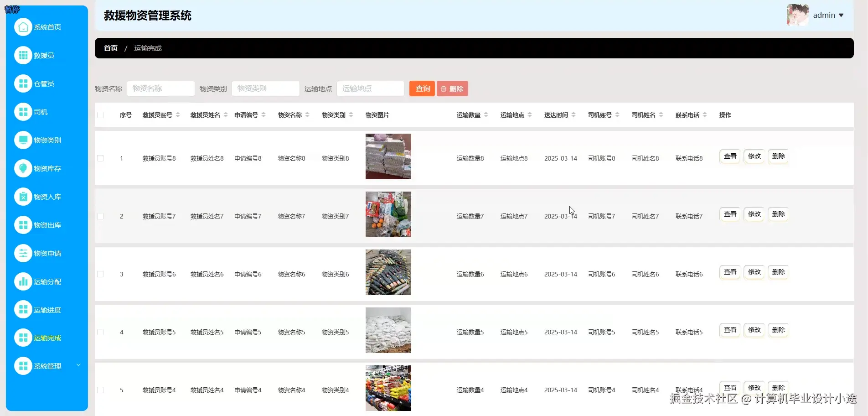
Task: Click the 运输完成 sidebar icon
Action: pyautogui.click(x=23, y=338)
